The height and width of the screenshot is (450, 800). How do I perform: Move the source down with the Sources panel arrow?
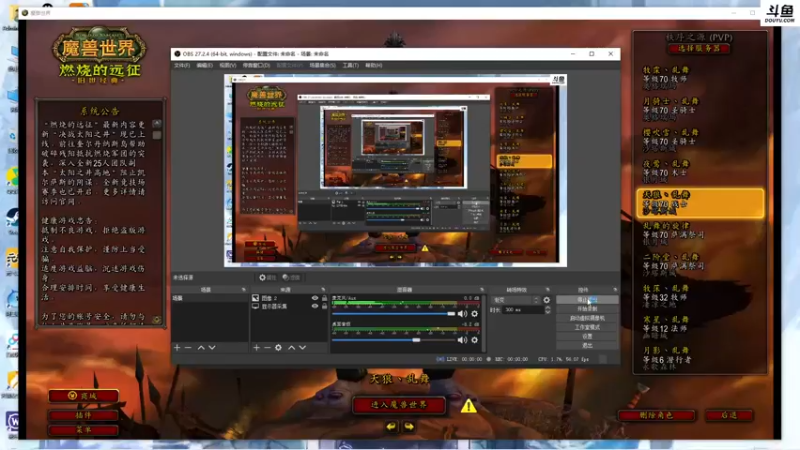[x=303, y=347]
